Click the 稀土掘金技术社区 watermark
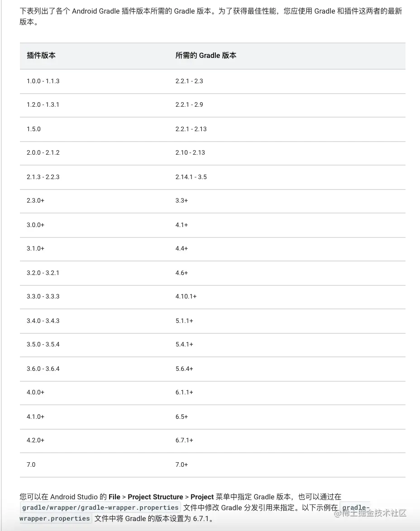 tap(370, 513)
